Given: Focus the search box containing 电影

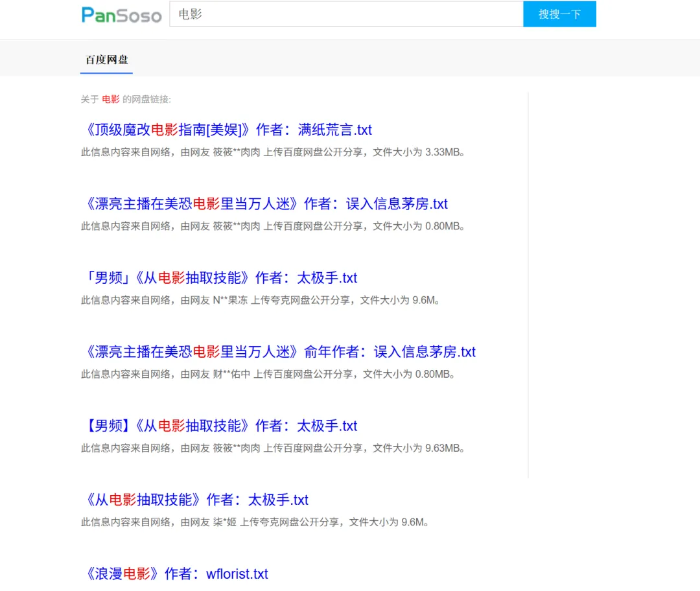Looking at the screenshot, I should click(x=346, y=14).
